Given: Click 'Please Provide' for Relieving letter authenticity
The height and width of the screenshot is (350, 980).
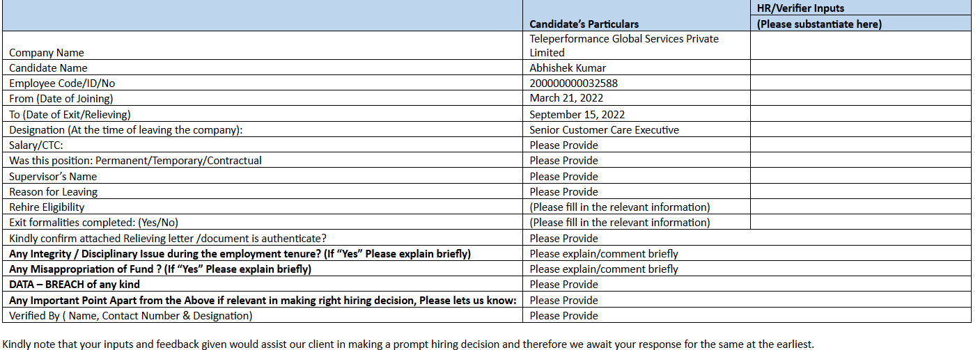Looking at the screenshot, I should [563, 238].
